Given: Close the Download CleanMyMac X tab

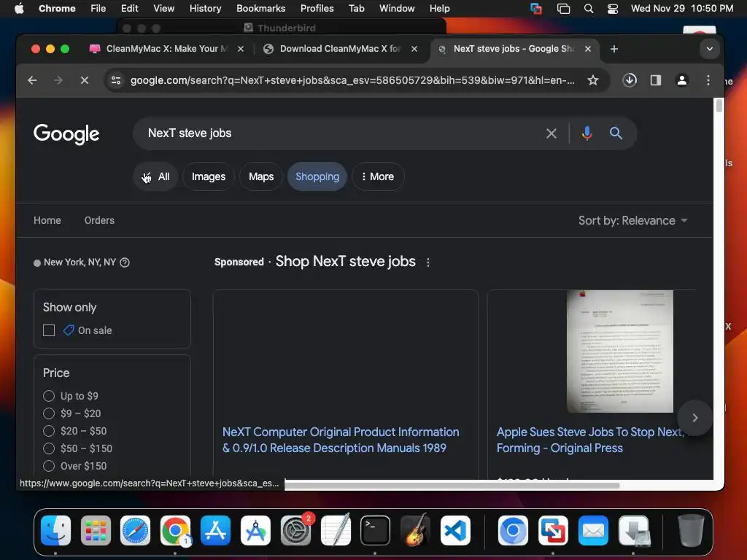Looking at the screenshot, I should coord(414,49).
